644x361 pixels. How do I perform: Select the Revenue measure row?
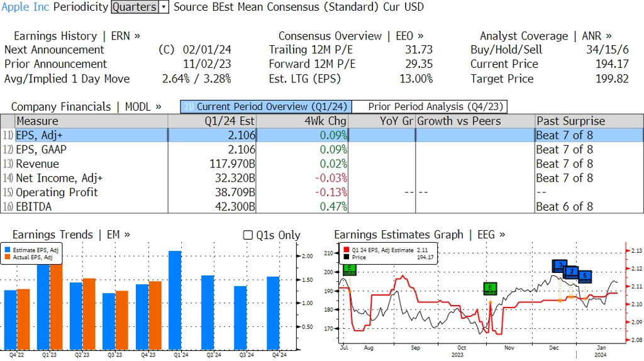click(x=322, y=164)
